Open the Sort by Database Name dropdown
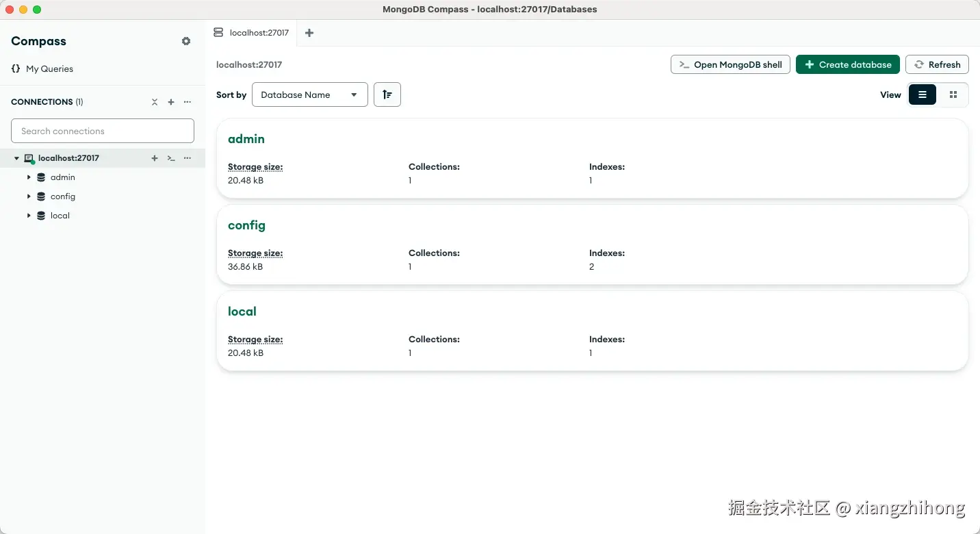Image resolution: width=980 pixels, height=534 pixels. coord(309,94)
